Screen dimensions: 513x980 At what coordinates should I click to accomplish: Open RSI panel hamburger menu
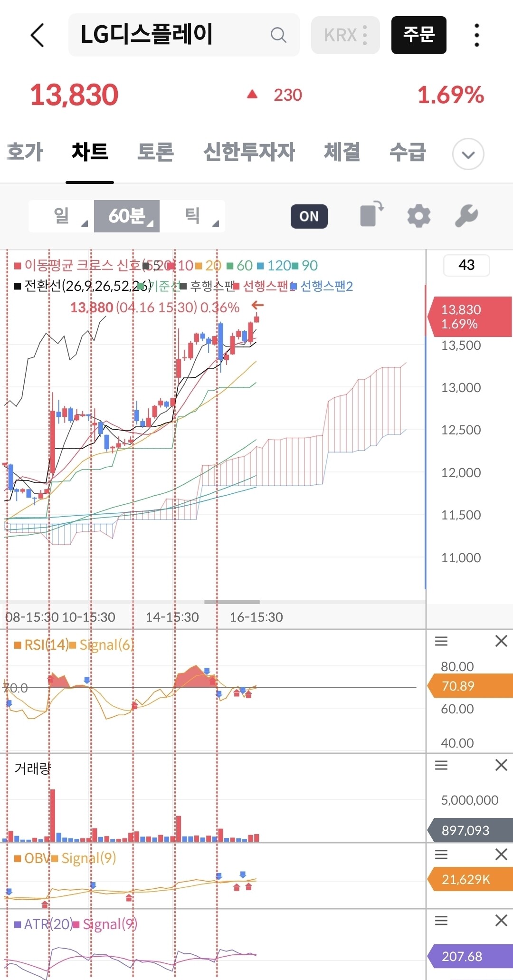[441, 641]
